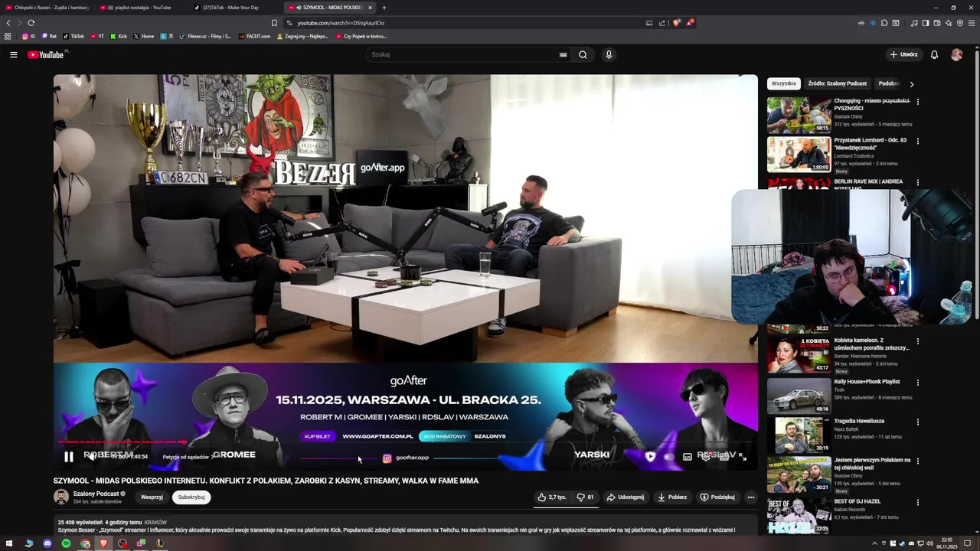This screenshot has height=551, width=980.
Task: Pause the video
Action: pos(68,457)
